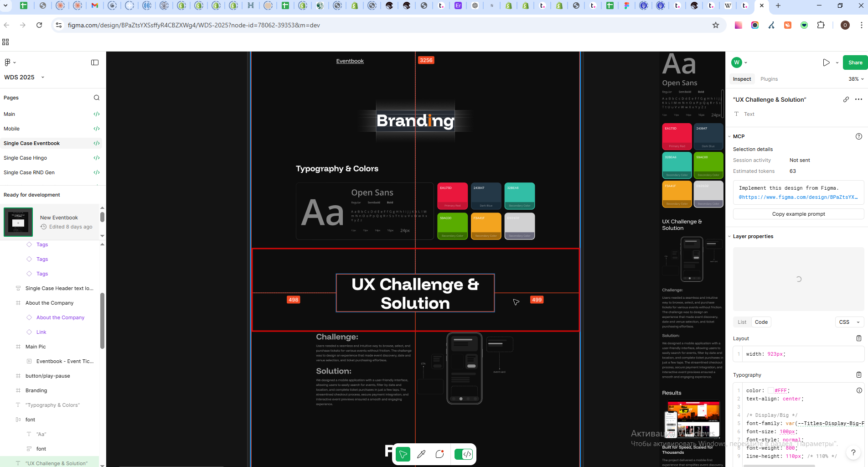Reload the Figma page in browser

click(39, 25)
